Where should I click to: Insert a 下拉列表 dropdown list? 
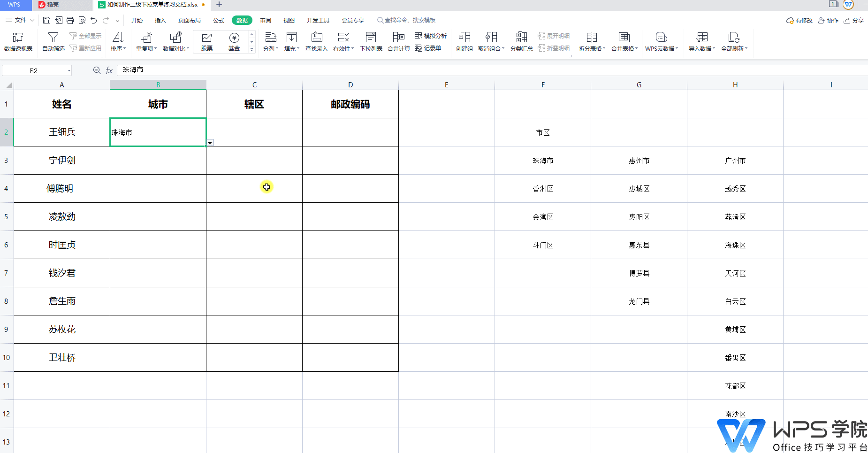pyautogui.click(x=371, y=41)
